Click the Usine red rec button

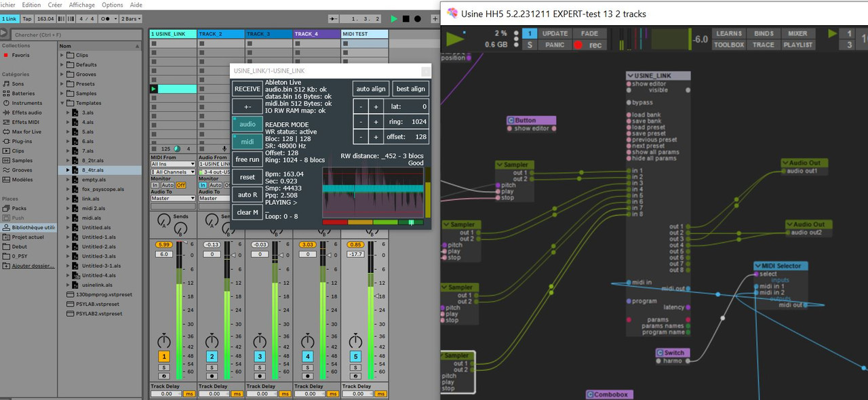tap(589, 45)
